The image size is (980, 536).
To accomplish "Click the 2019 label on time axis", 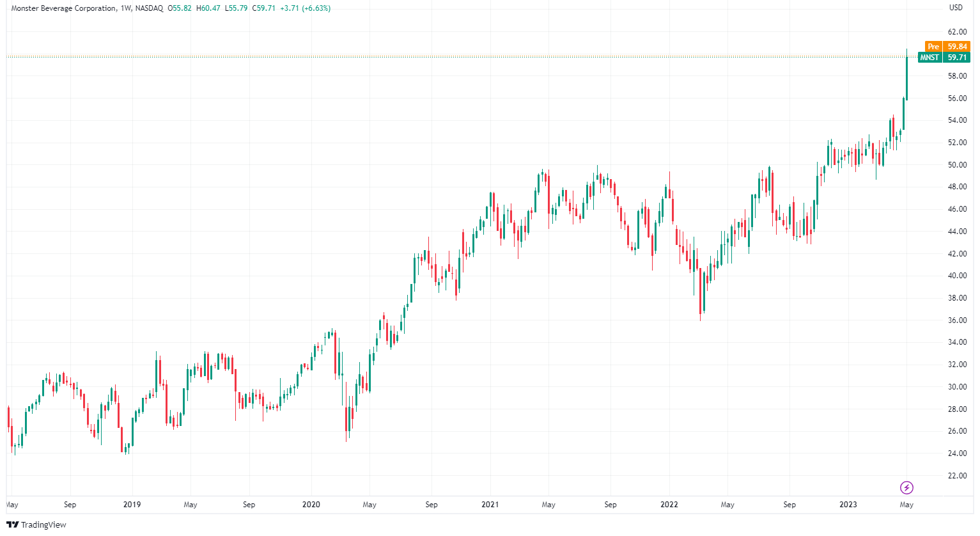I will pos(132,505).
